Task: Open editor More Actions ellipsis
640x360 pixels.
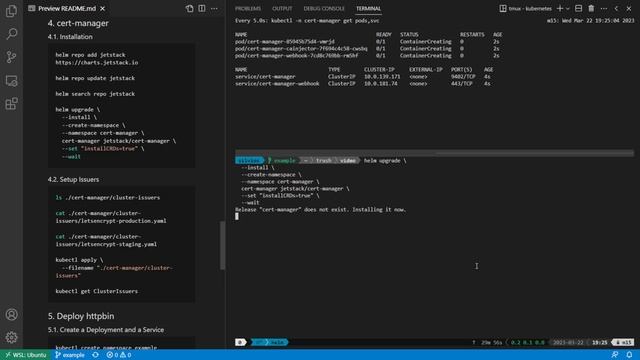Action: pos(214,9)
